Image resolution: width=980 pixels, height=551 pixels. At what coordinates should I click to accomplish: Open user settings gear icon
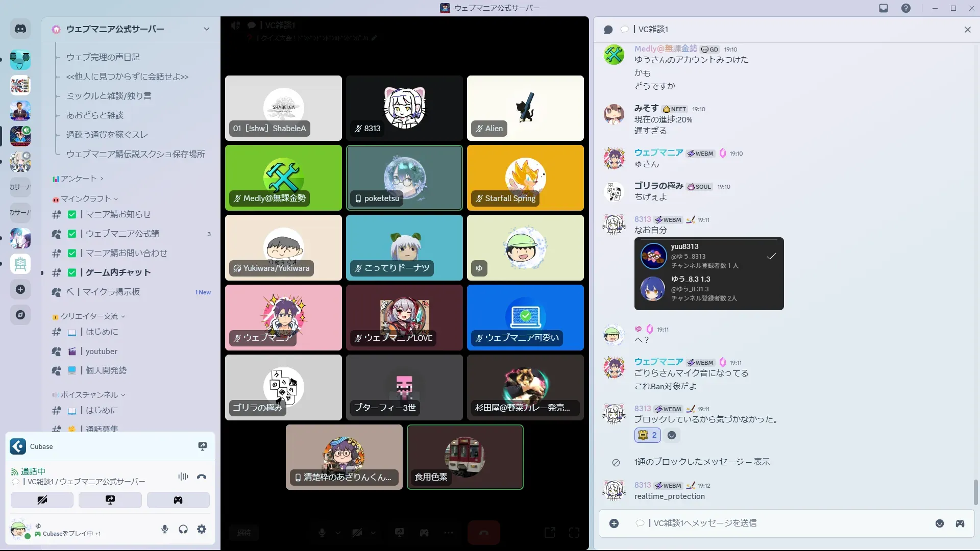click(x=202, y=529)
